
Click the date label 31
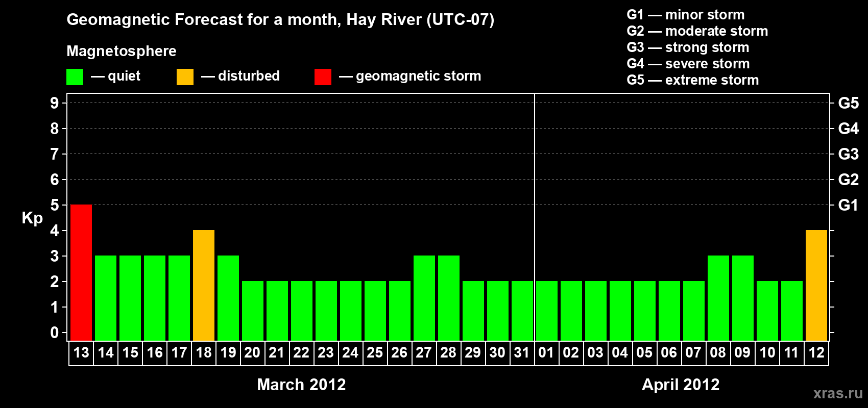(x=522, y=352)
